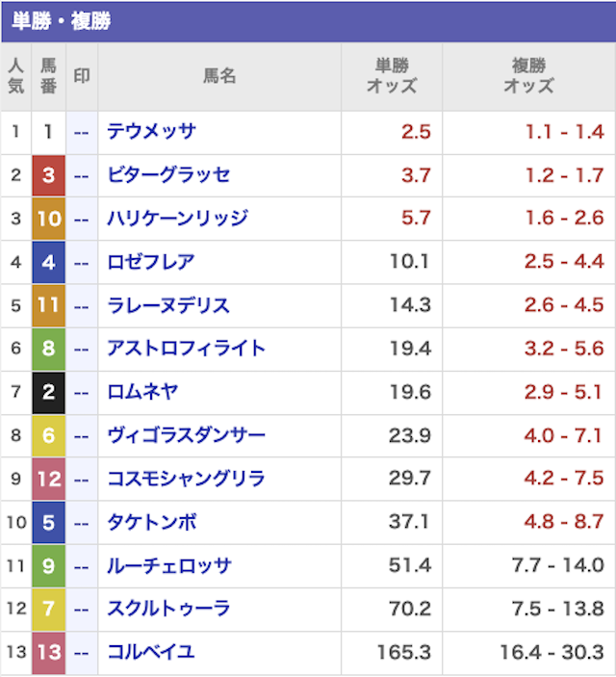Click the 複勝オッズ column header
The width and height of the screenshot is (616, 677).
click(528, 76)
